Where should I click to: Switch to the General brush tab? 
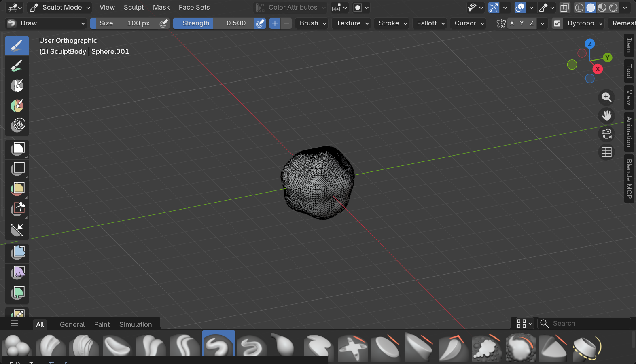[72, 324]
